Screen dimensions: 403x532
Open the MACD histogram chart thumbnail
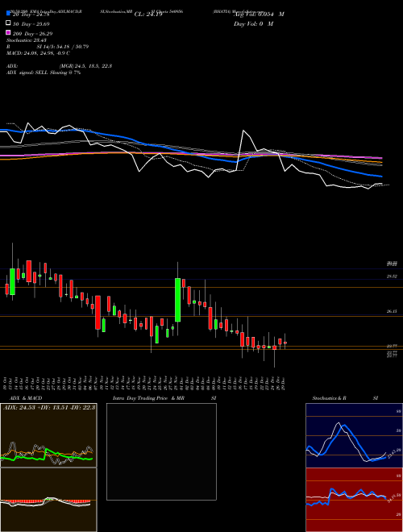(48, 500)
